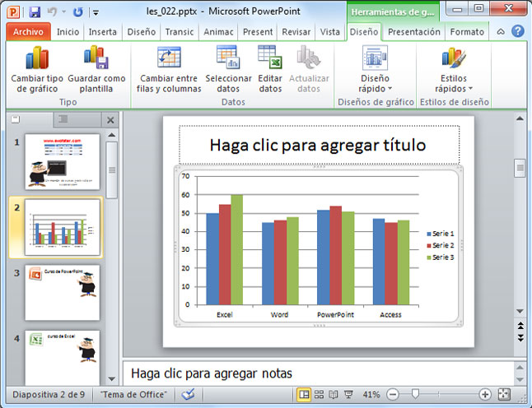Open Seleccionar datos
Image resolution: width=532 pixels, height=408 pixels.
coord(228,70)
